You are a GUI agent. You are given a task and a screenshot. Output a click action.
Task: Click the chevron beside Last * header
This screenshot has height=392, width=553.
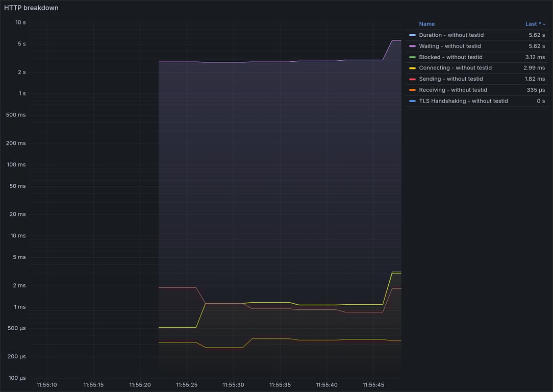(544, 24)
